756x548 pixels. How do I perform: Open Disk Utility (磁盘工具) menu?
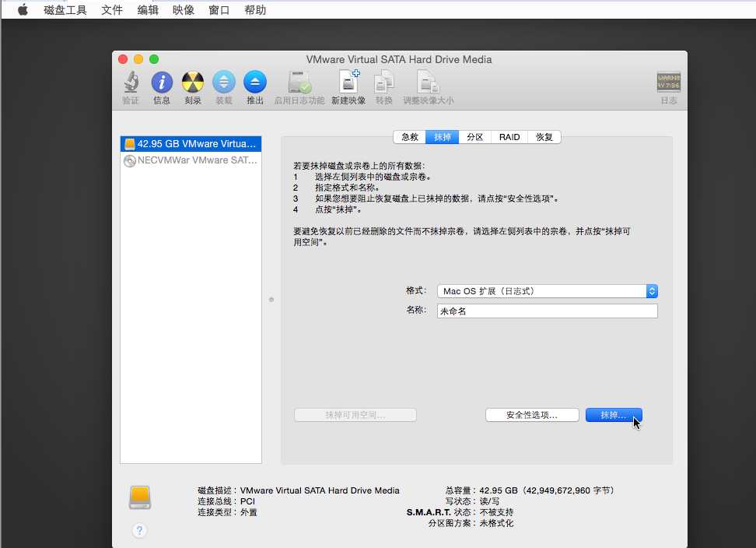[x=65, y=10]
